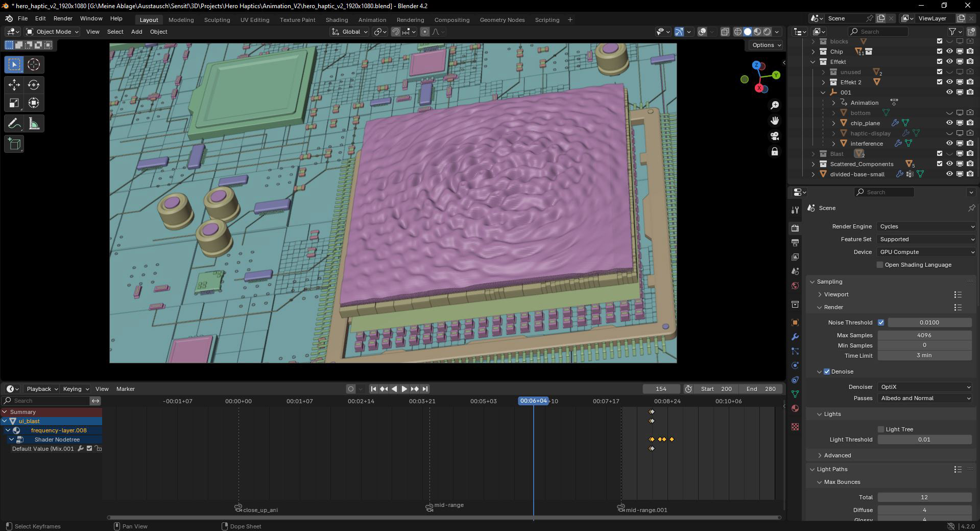Toggle the camera view in viewport
980x531 pixels.
pos(775,136)
